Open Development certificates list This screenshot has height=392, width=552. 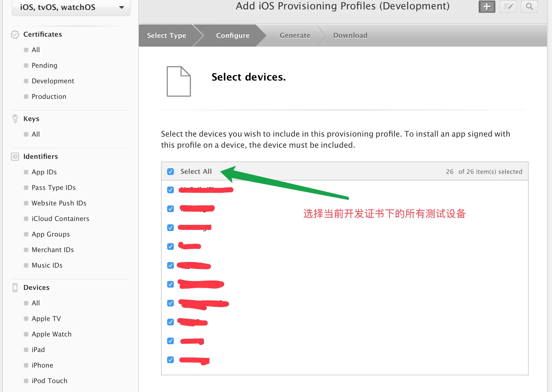53,81
